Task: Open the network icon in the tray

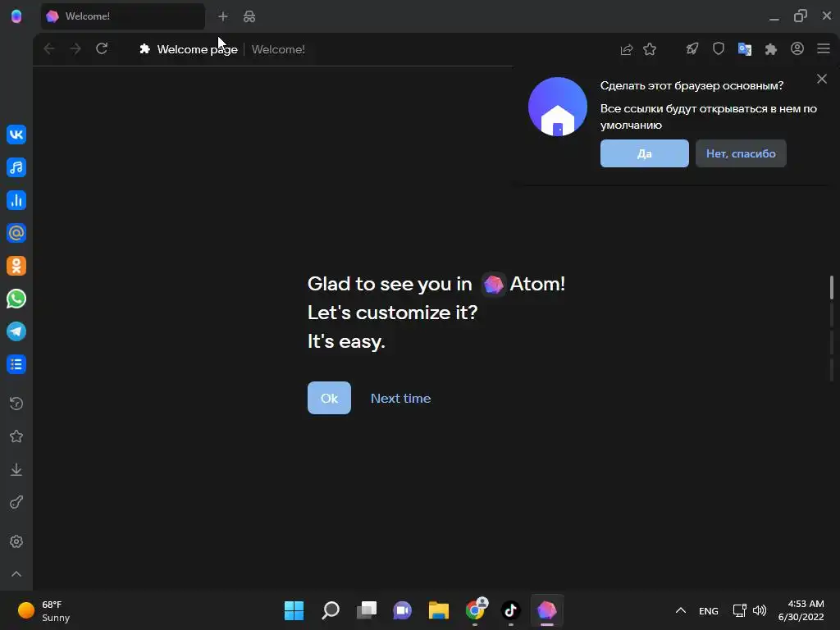Action: click(740, 610)
